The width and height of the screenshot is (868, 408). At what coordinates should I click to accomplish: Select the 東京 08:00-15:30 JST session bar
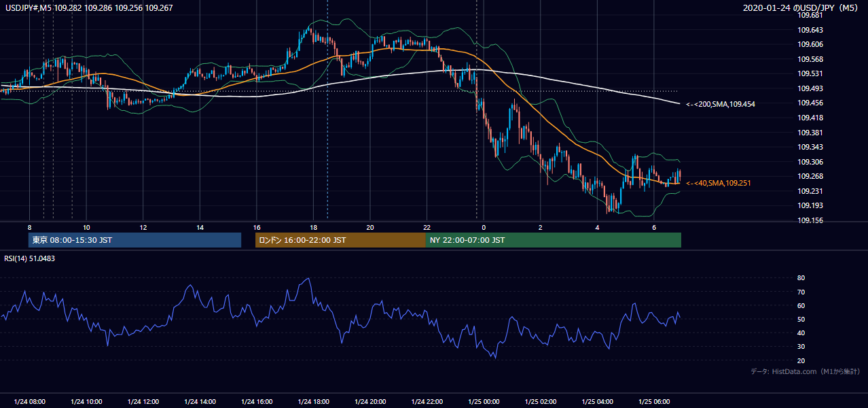point(134,240)
